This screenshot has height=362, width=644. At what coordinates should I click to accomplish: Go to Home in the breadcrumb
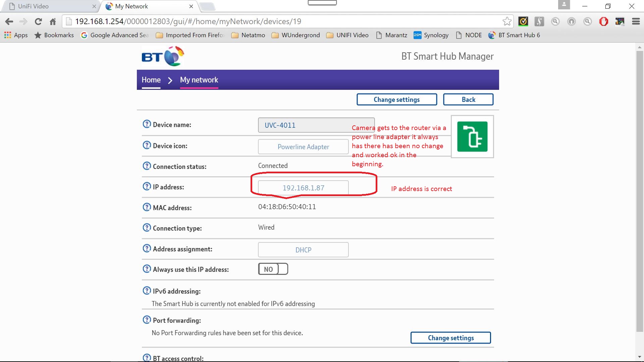pyautogui.click(x=151, y=80)
